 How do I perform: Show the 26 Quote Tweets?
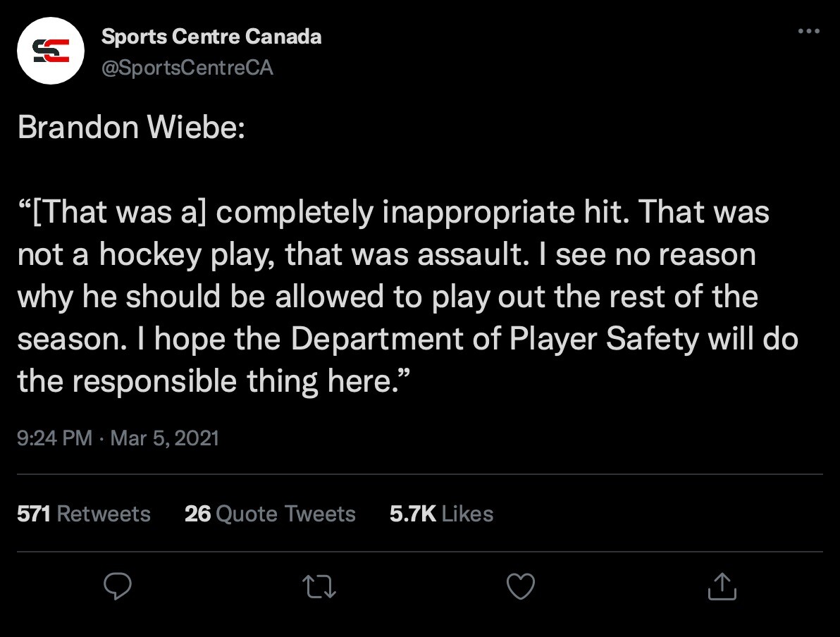[270, 514]
